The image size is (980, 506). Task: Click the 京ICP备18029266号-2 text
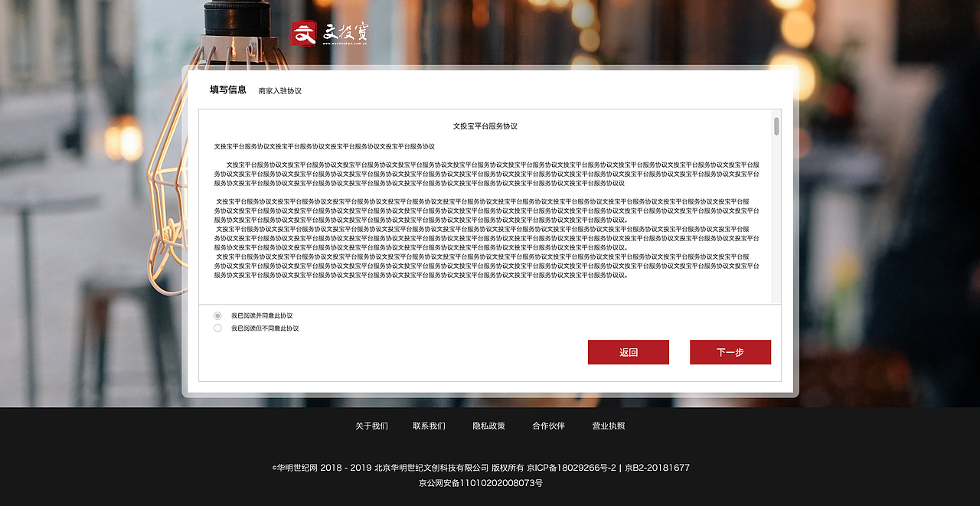tap(571, 468)
